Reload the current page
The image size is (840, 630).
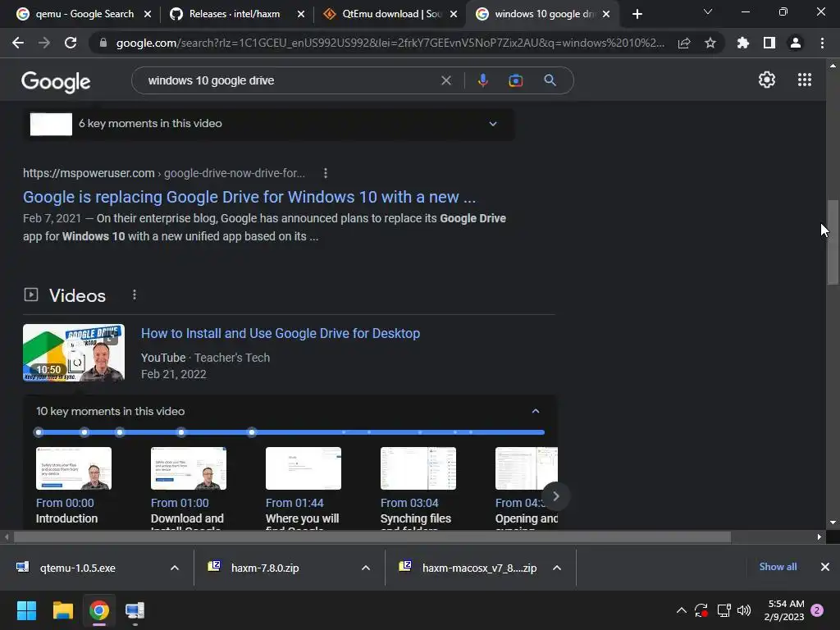(71, 43)
